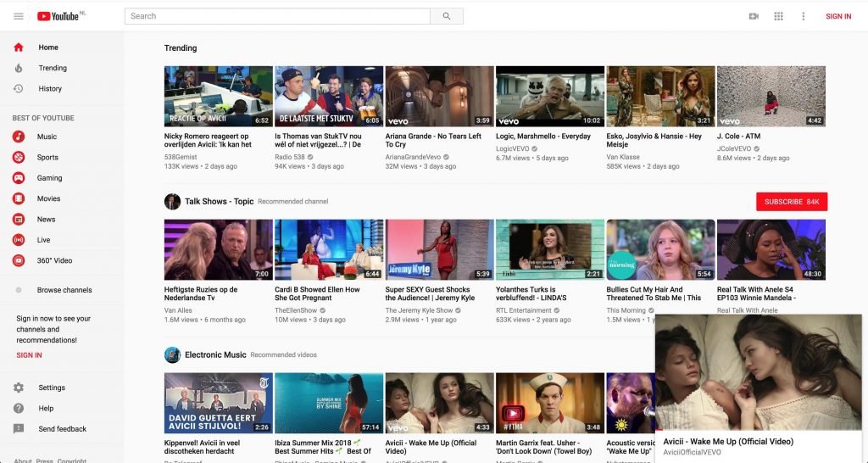Viewport: 868px width, 463px height.
Task: Open Ariana Grande No Tears thumbnail
Action: pyautogui.click(x=440, y=97)
